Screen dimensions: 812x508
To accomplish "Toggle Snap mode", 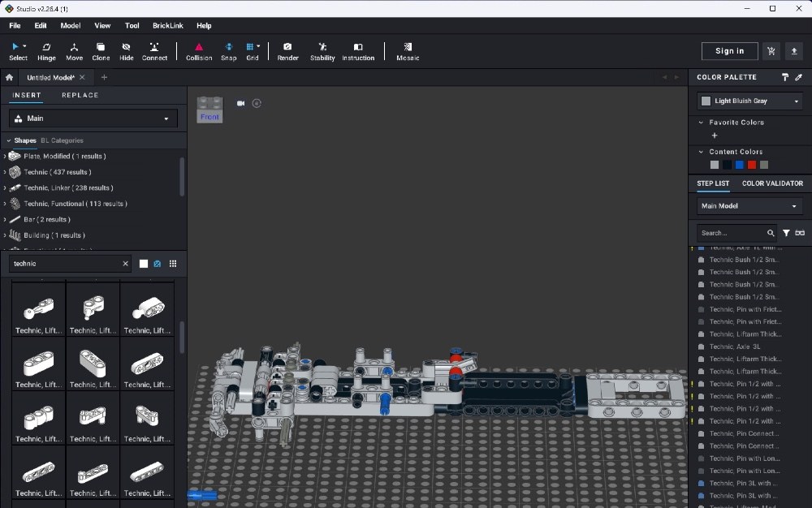I will tap(228, 52).
